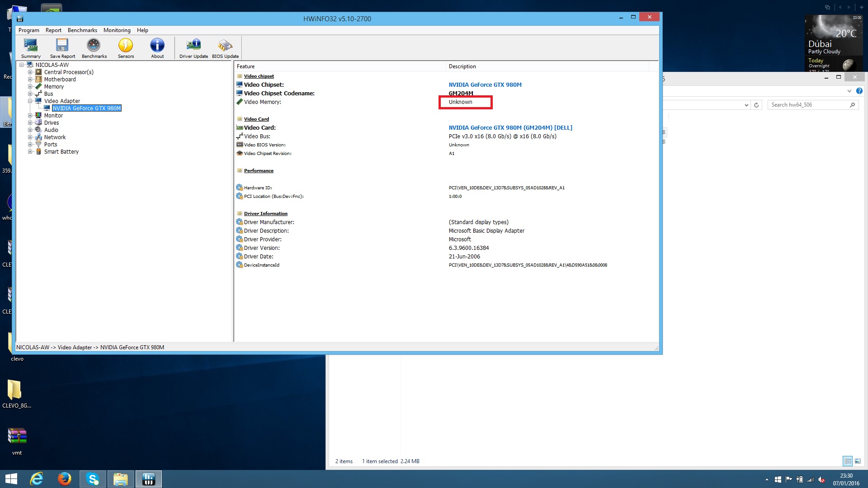Expand the Network tree node
The image size is (868, 488).
30,137
